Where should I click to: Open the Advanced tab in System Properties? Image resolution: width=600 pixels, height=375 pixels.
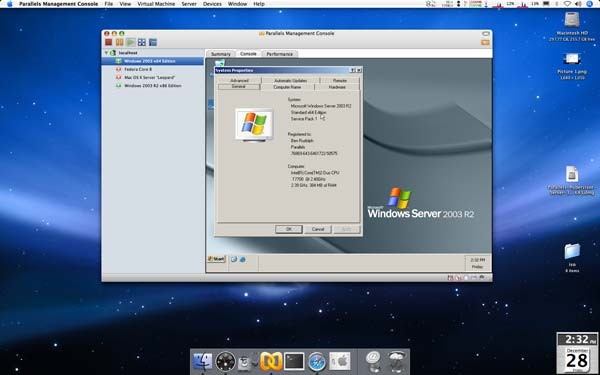(x=240, y=80)
